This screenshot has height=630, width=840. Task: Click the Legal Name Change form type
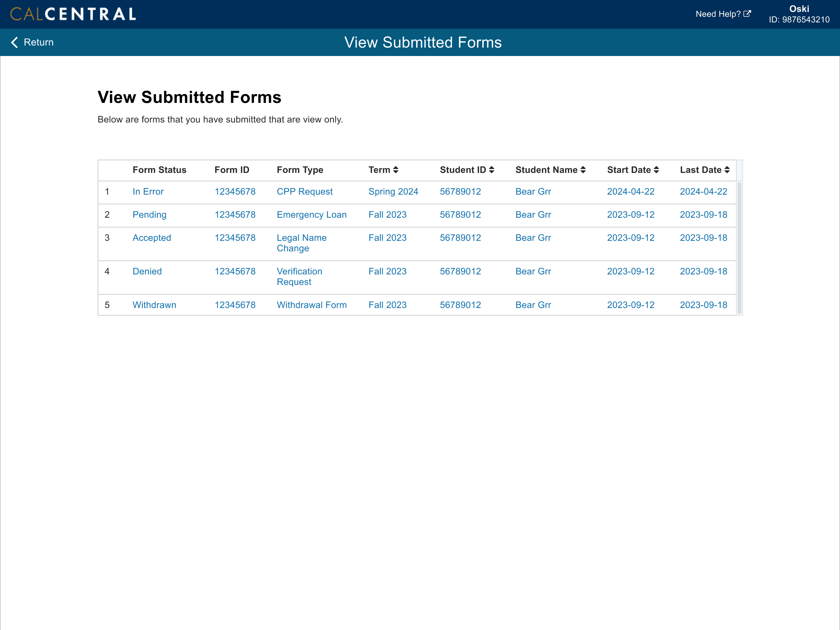click(x=301, y=243)
